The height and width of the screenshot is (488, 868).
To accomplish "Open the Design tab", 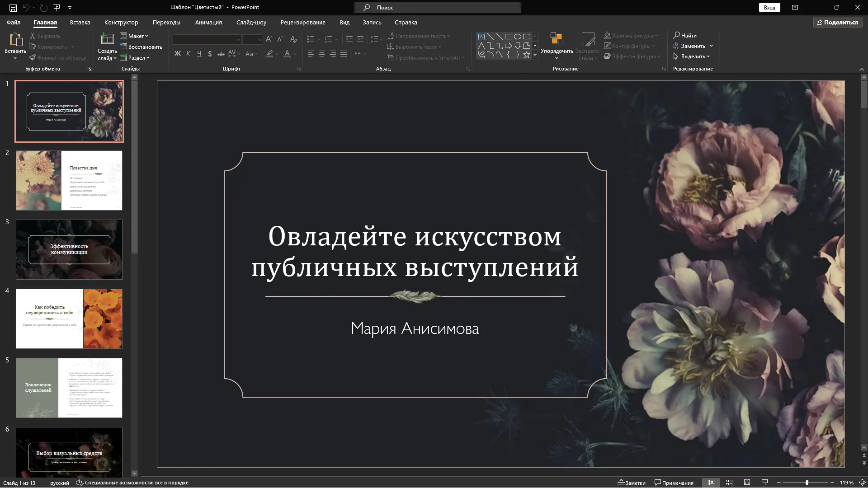I will [121, 22].
